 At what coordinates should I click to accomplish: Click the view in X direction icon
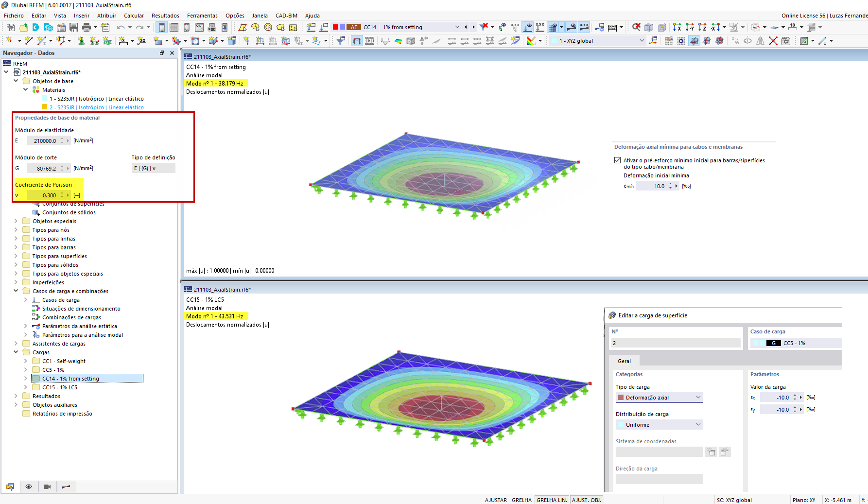click(x=677, y=27)
